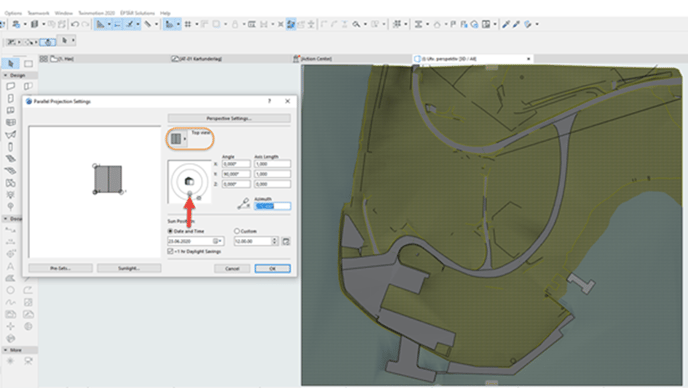This screenshot has height=388, width=688.
Task: Select the Column tool in the toolbox
Action: (11, 147)
